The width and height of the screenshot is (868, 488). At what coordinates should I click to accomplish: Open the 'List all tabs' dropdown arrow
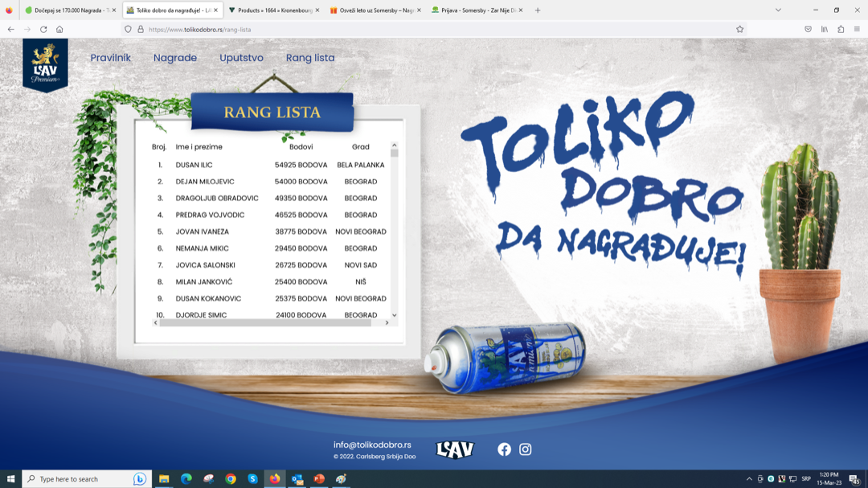(778, 10)
